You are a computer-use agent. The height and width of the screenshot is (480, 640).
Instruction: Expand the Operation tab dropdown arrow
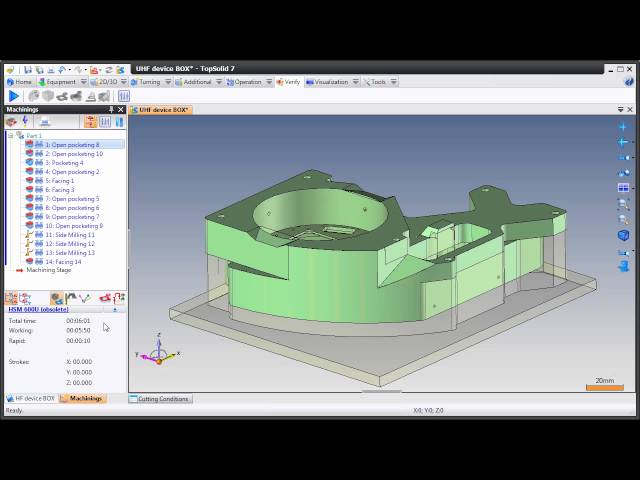[x=268, y=82]
